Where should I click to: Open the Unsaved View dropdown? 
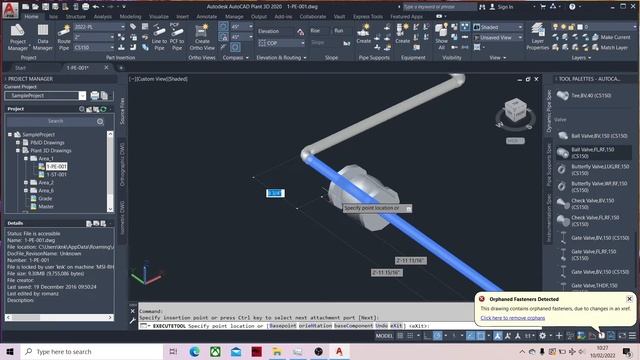point(498,38)
